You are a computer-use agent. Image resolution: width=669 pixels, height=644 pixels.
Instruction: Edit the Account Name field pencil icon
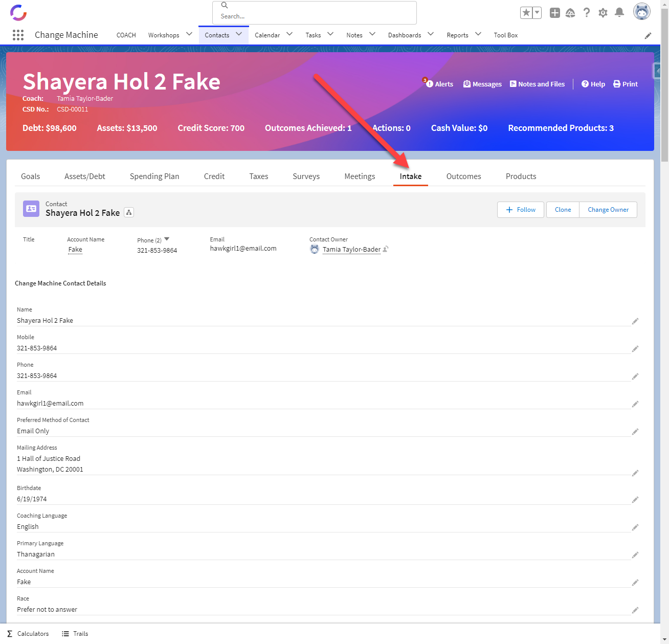(x=635, y=583)
